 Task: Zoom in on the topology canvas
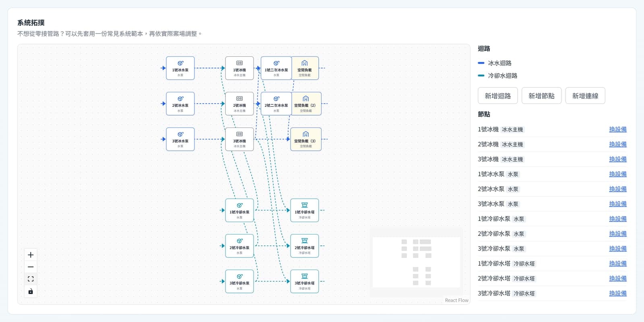(x=31, y=255)
